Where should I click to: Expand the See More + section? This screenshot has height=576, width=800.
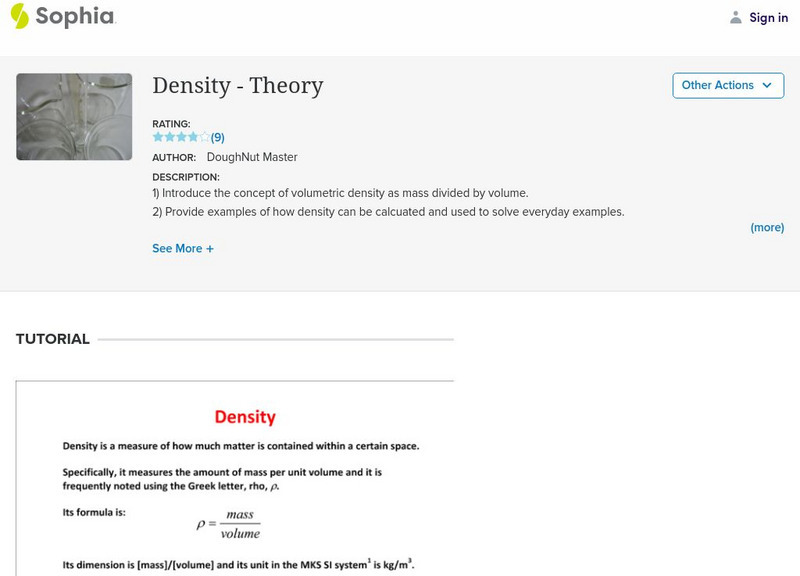[x=183, y=248]
